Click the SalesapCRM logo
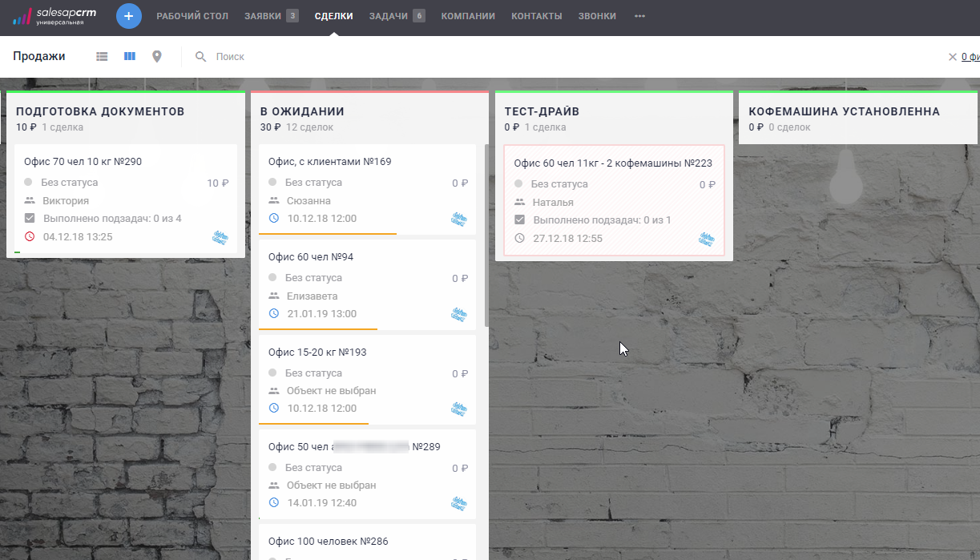This screenshot has height=560, width=980. point(54,16)
